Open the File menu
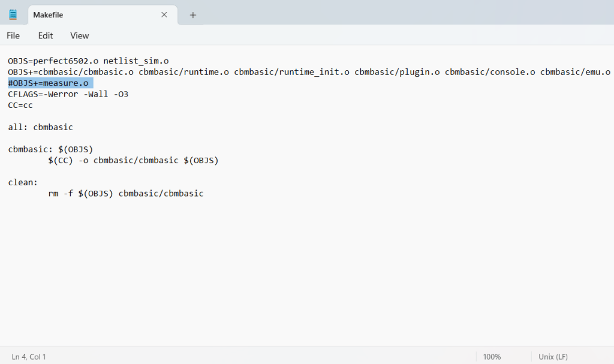Image resolution: width=614 pixels, height=364 pixels. point(13,35)
